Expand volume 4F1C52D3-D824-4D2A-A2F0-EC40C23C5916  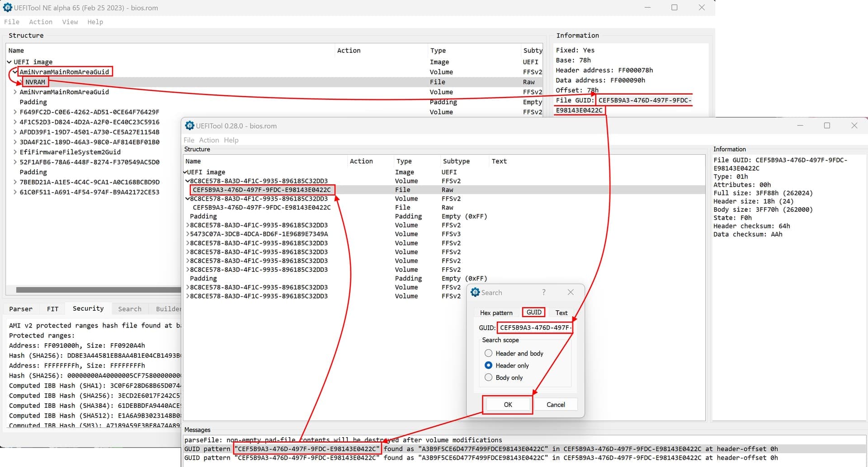[x=15, y=122]
